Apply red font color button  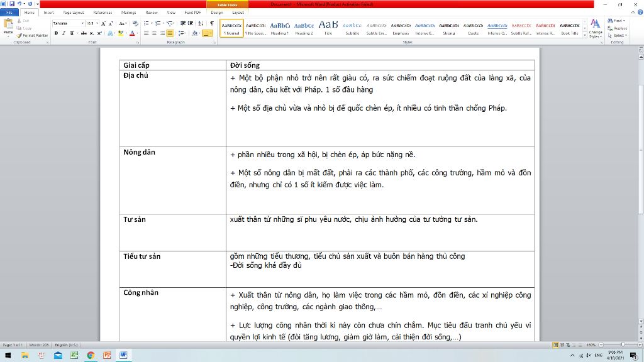132,33
